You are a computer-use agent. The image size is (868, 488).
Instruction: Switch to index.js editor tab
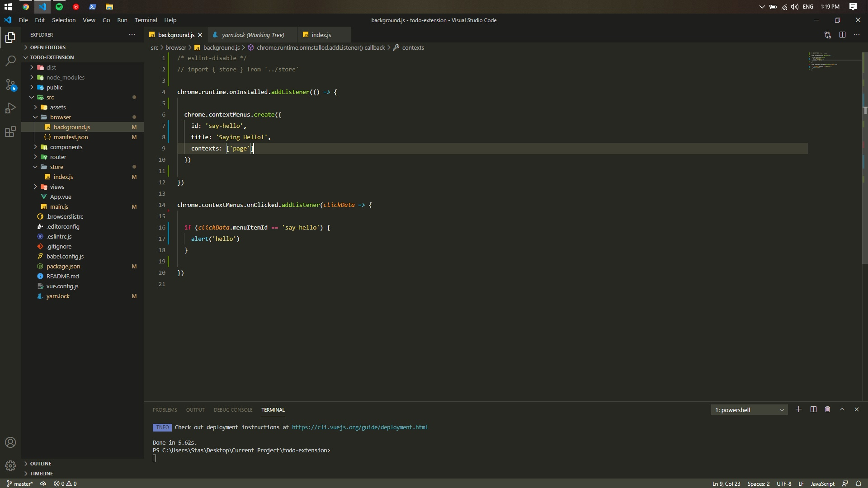pos(324,35)
